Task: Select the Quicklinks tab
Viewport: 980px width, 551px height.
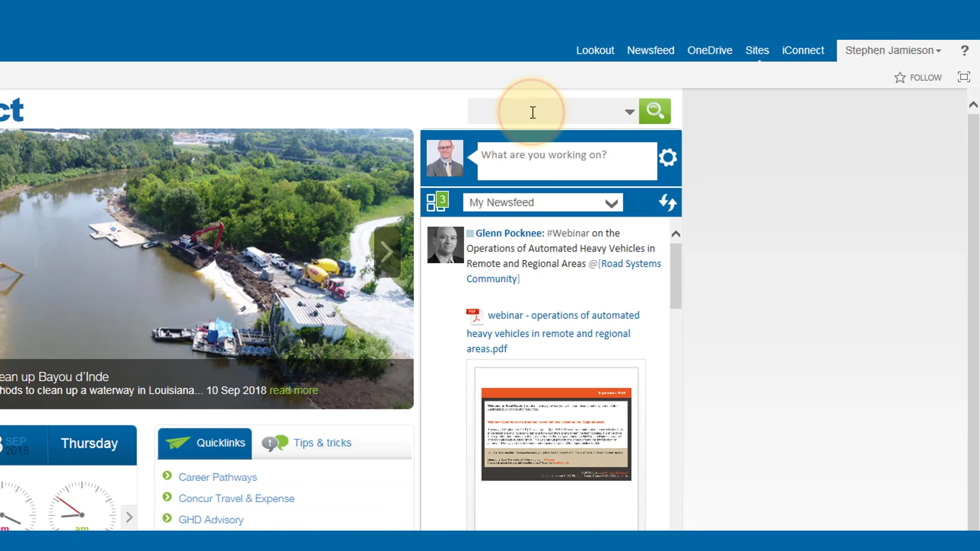Action: (x=205, y=443)
